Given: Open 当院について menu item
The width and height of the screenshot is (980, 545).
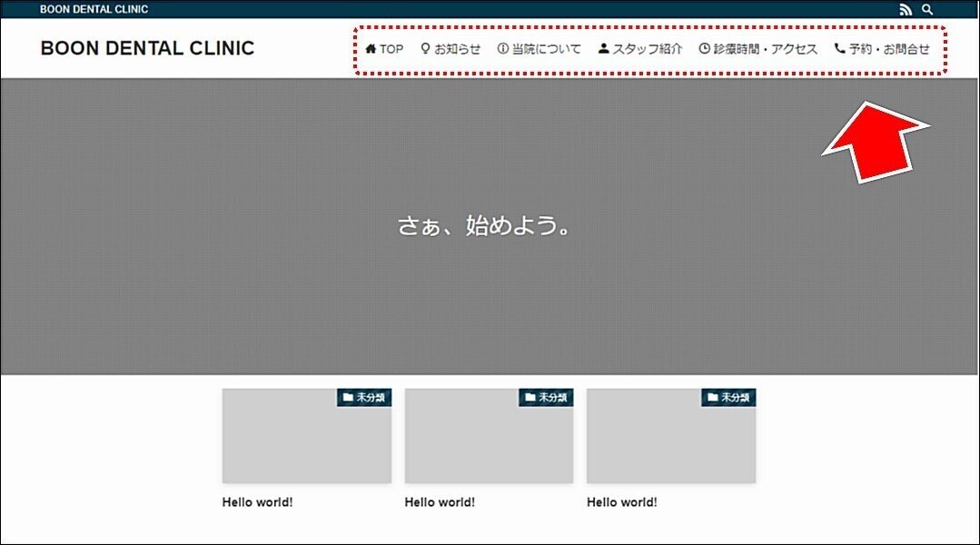Looking at the screenshot, I should click(539, 49).
